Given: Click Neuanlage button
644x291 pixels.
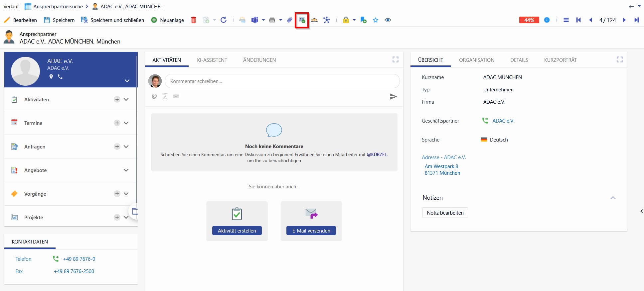Looking at the screenshot, I should [167, 20].
